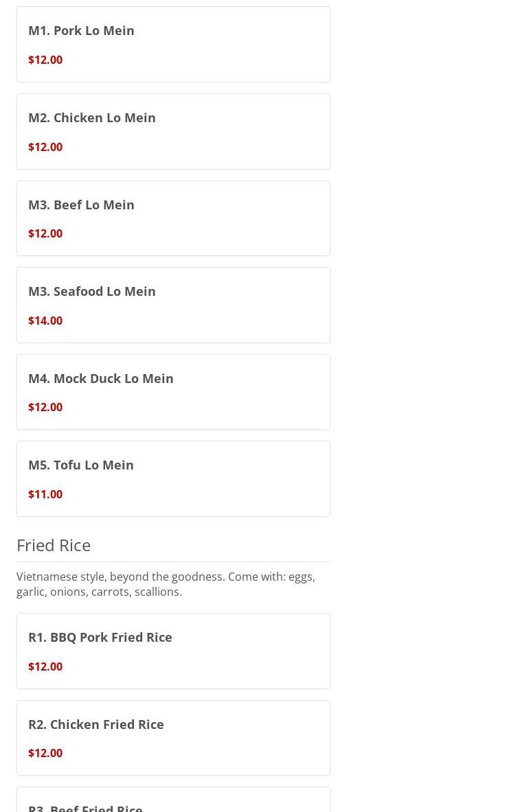529x812 pixels.
Task: Click the $11.00 price on Tofu Lo Mein
Action: pos(45,494)
